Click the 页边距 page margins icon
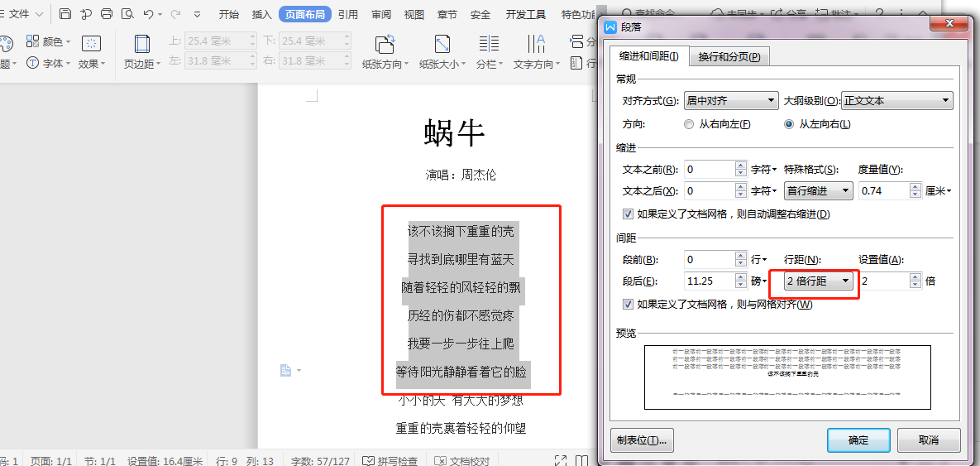This screenshot has height=466, width=980. click(x=142, y=44)
